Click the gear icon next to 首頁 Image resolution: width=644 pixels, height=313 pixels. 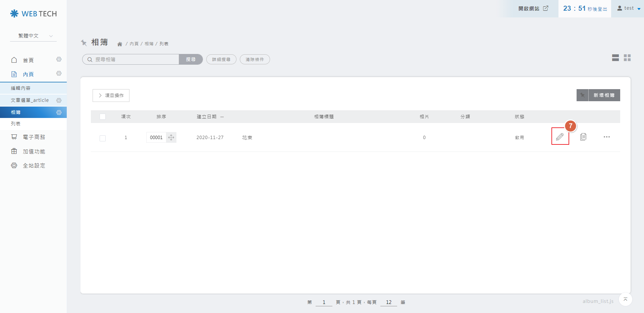point(59,59)
